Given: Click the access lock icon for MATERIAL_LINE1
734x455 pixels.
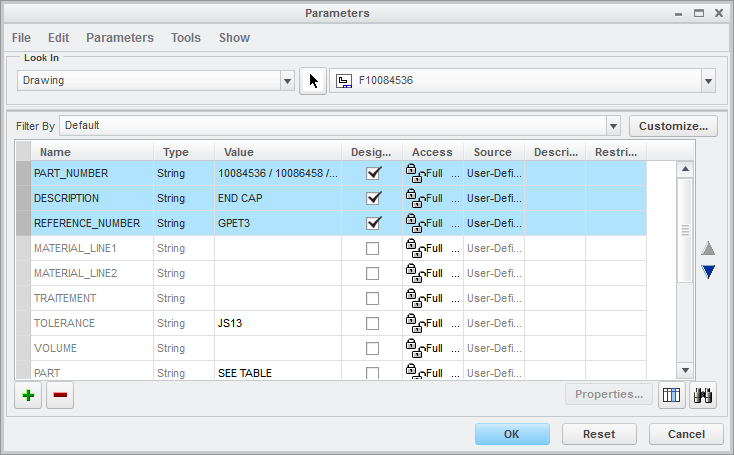Looking at the screenshot, I should (415, 249).
